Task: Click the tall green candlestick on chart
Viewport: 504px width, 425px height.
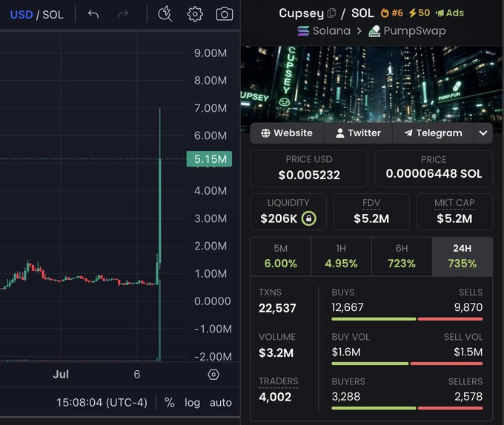Action: 160,212
